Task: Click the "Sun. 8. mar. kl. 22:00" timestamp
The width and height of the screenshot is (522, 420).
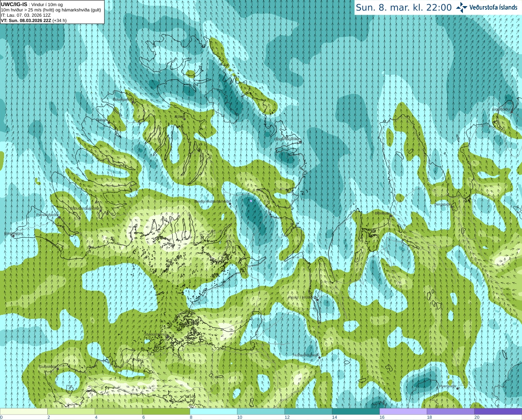Action: coord(404,7)
